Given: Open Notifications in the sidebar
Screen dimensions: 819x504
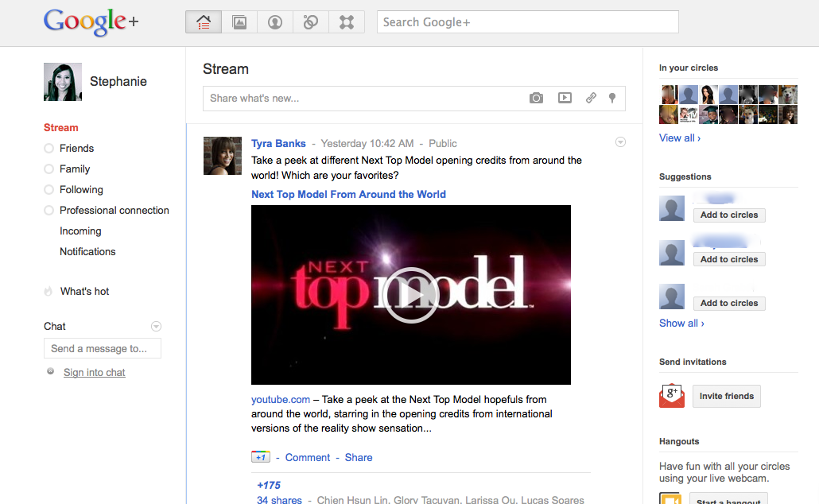Looking at the screenshot, I should 87,252.
